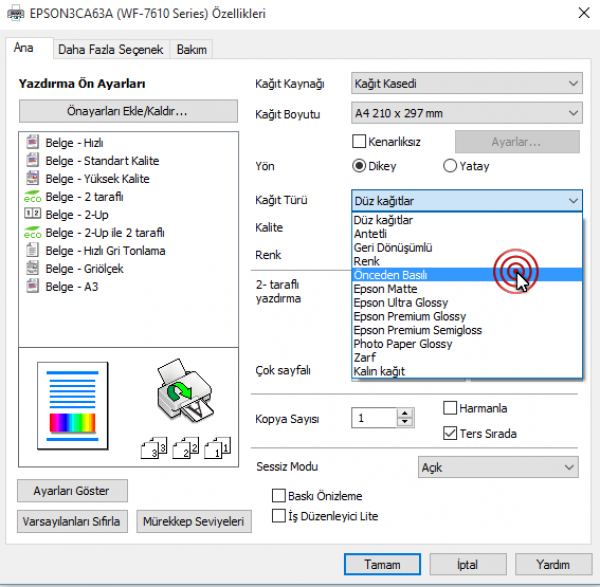
Task: Choose Epson Matte paper type
Action: pyautogui.click(x=467, y=289)
